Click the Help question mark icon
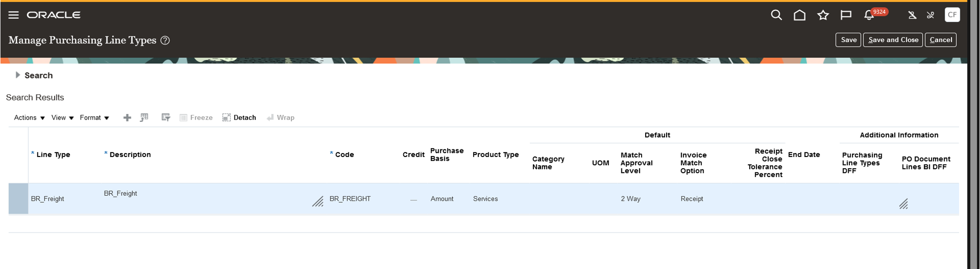The image size is (980, 269). tap(165, 41)
